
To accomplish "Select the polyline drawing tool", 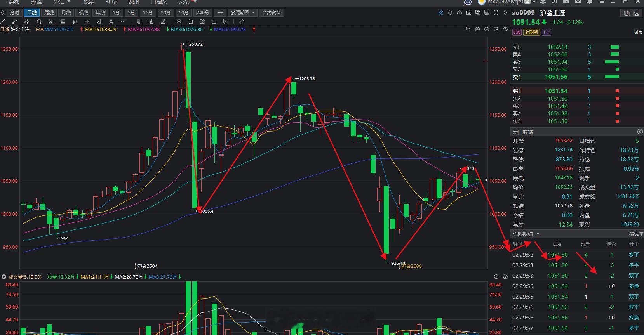I will coord(27,21).
